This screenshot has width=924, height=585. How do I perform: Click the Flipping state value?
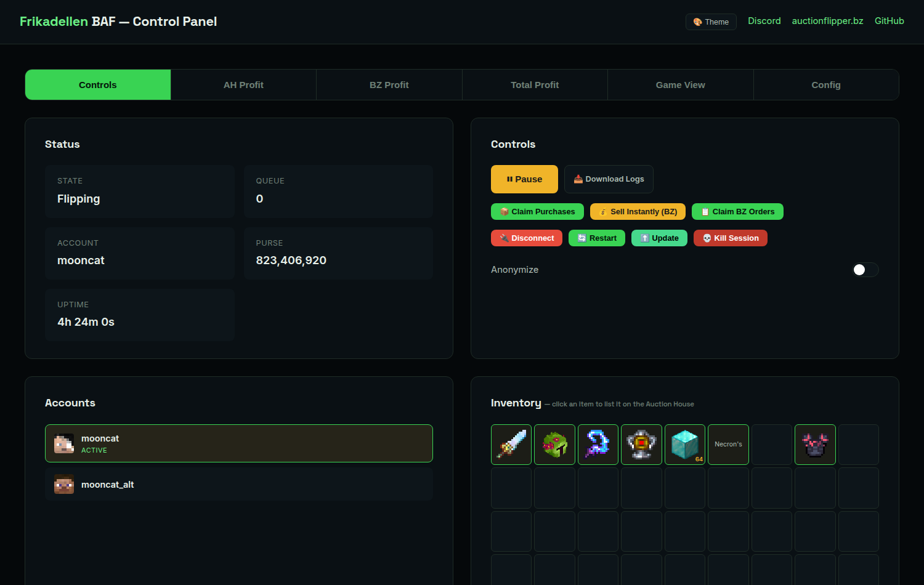[x=79, y=199]
